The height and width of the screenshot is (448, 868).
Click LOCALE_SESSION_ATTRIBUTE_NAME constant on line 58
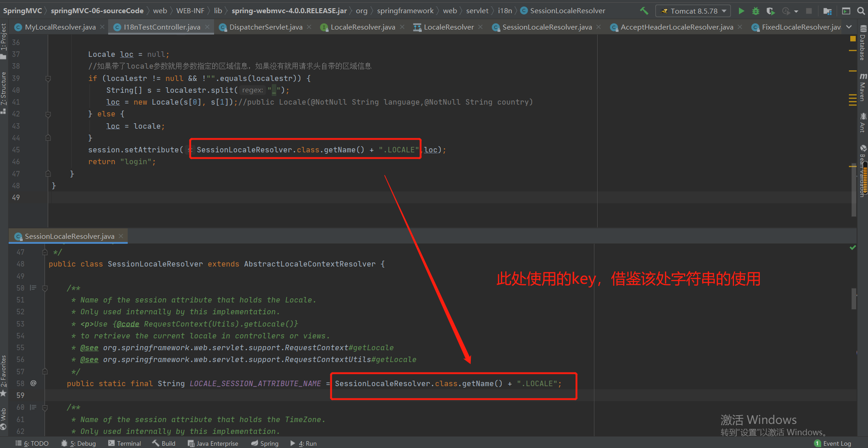(x=255, y=383)
